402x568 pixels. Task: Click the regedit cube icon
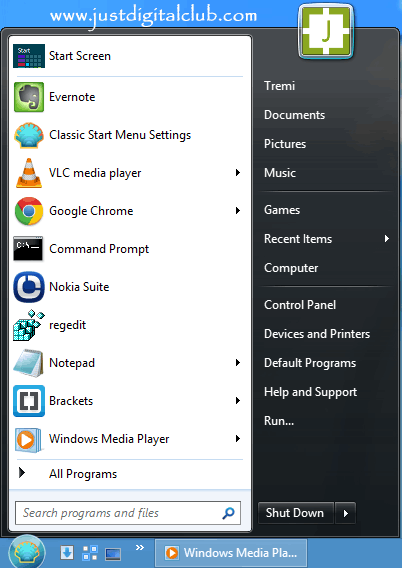[28, 325]
